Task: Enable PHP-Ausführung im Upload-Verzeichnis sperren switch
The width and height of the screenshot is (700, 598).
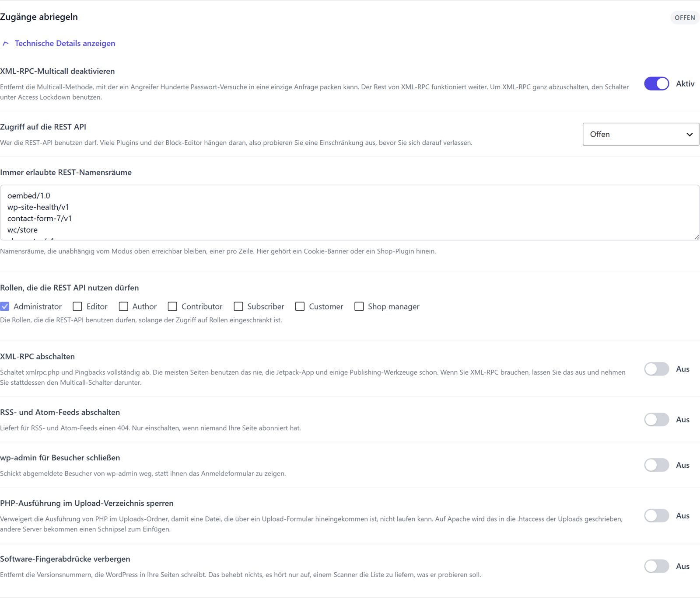Action: point(656,516)
